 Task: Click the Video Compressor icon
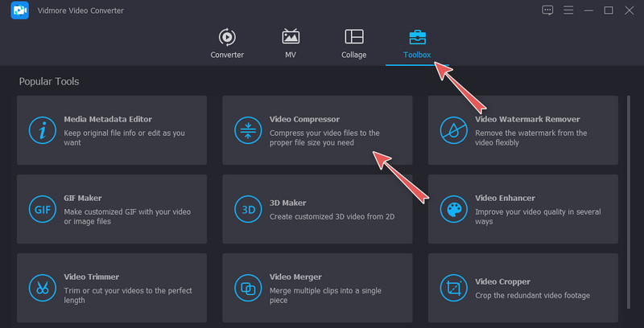[246, 130]
